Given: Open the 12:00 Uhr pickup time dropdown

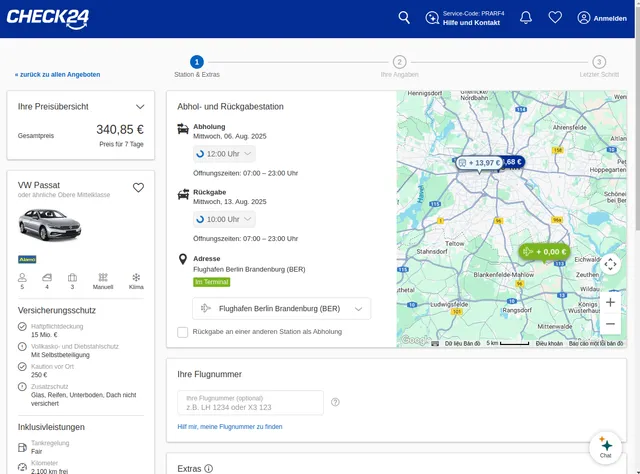Looking at the screenshot, I should (224, 154).
